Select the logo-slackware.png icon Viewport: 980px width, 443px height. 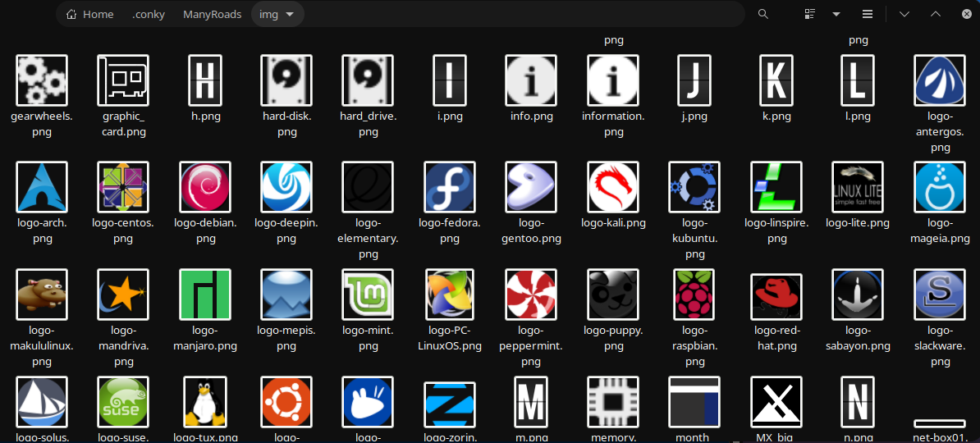point(940,295)
